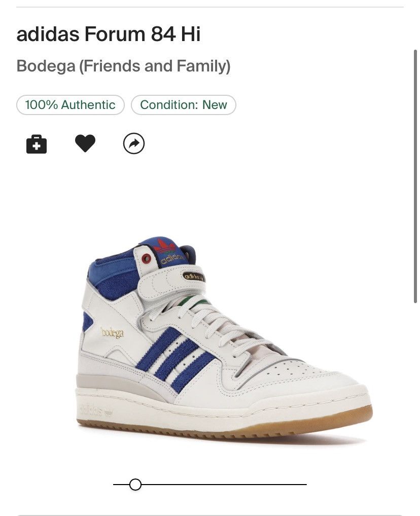
Task: Click gold bodega lettering on sneaker
Action: tap(113, 333)
